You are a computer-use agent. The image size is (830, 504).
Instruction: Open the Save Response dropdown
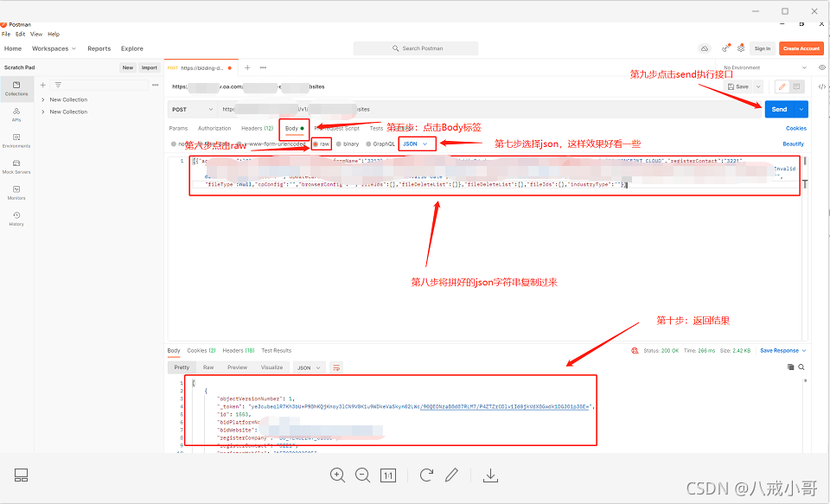coord(783,350)
